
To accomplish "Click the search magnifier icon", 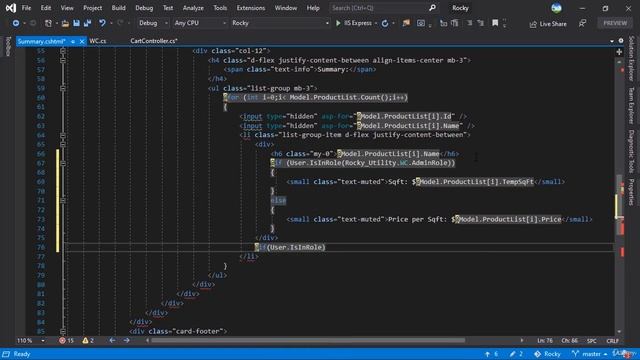I will [x=432, y=8].
